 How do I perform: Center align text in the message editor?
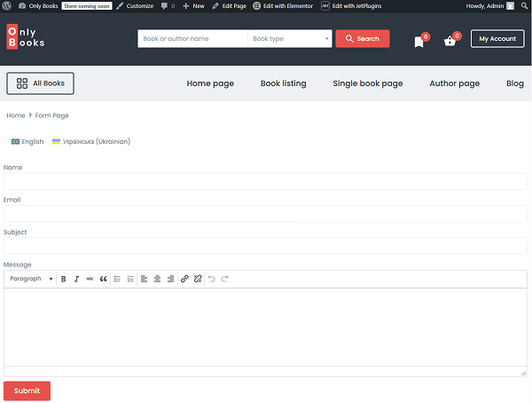(x=157, y=279)
